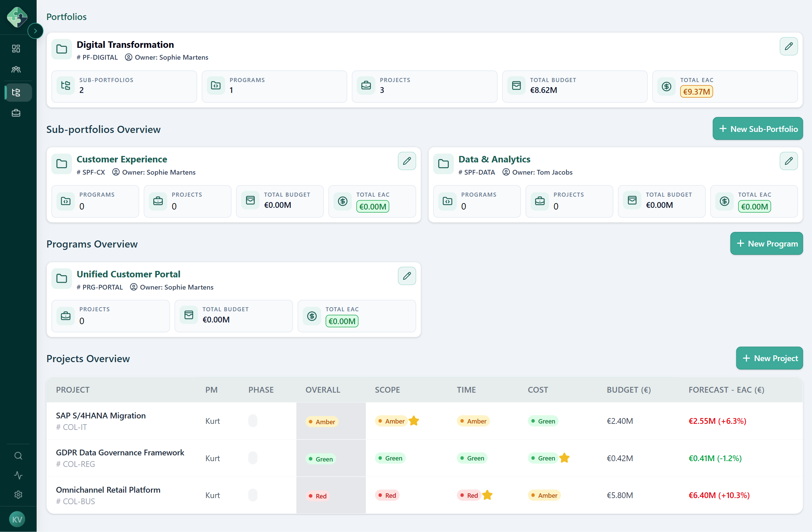This screenshot has width=812, height=532.
Task: Open the activity pulse icon in sidebar
Action: [x=18, y=475]
